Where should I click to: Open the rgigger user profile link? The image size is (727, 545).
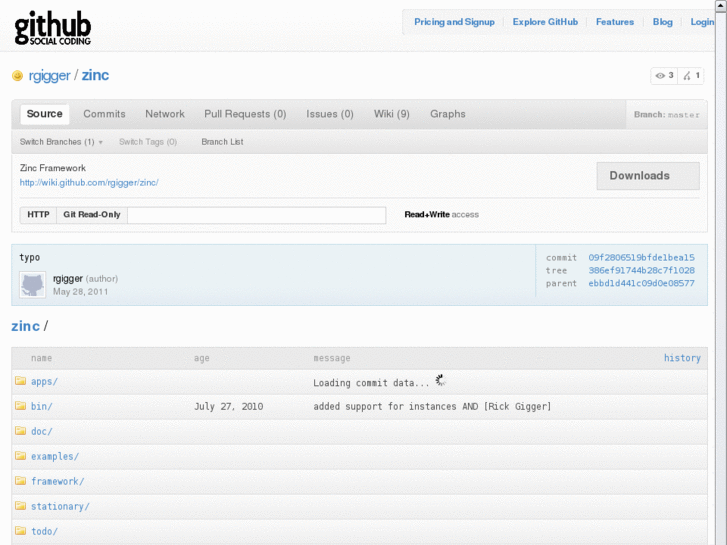[x=49, y=76]
